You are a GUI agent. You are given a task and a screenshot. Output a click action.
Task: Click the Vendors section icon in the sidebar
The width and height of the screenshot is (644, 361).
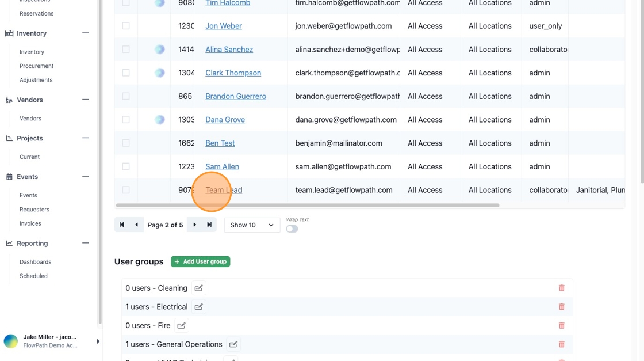pyautogui.click(x=9, y=100)
